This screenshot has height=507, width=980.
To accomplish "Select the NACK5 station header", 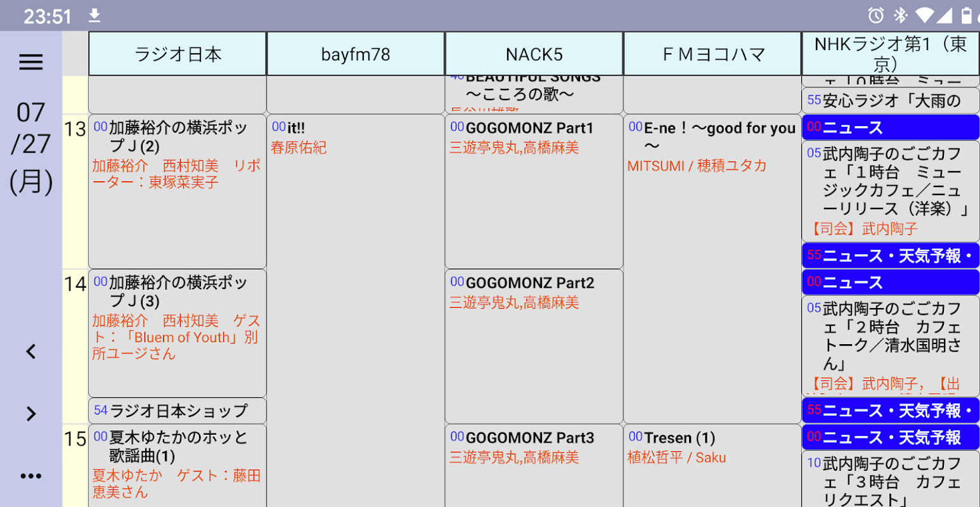I will click(534, 54).
